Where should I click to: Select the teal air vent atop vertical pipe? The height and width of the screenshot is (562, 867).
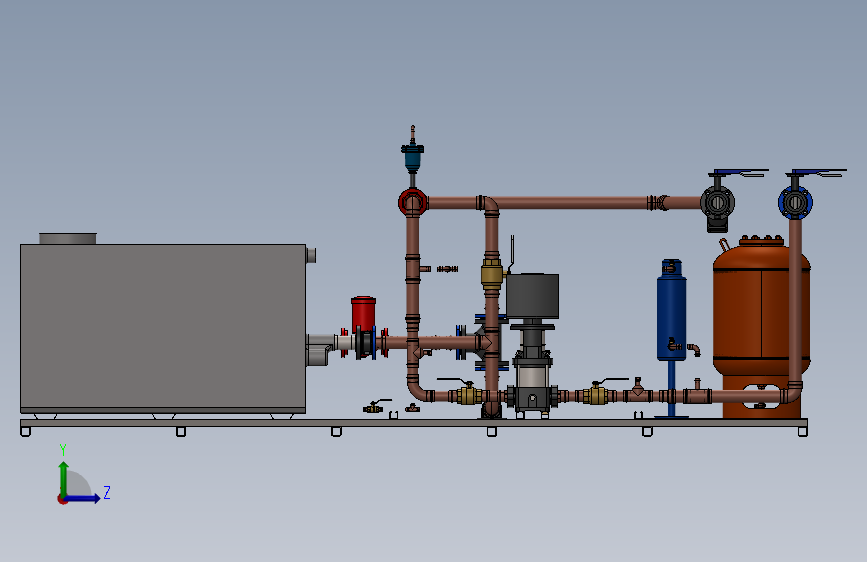coord(412,157)
